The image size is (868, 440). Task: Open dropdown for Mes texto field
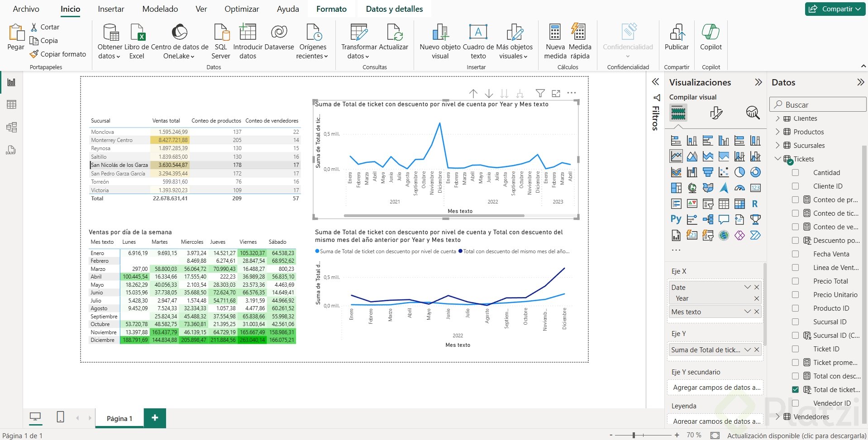click(x=747, y=312)
